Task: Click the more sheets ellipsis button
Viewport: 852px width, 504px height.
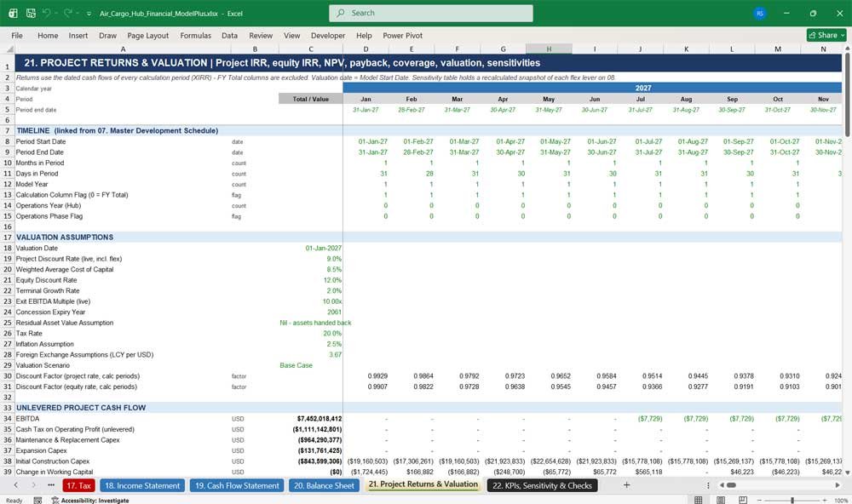Action: (51, 485)
